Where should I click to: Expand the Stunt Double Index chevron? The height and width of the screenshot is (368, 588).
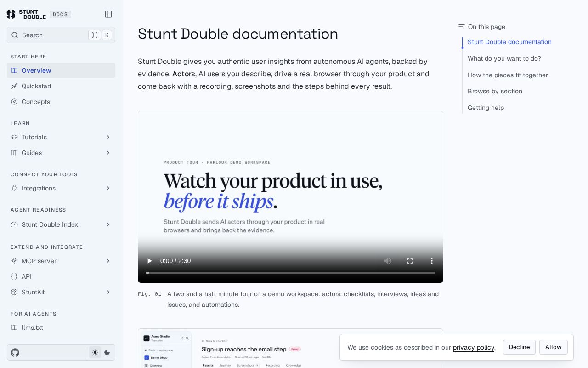click(108, 224)
